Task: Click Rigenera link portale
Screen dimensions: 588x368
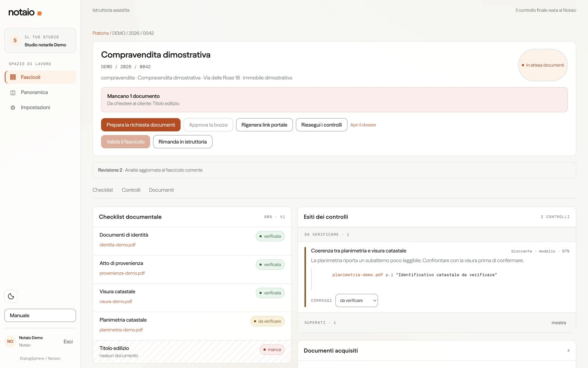Action: click(264, 125)
